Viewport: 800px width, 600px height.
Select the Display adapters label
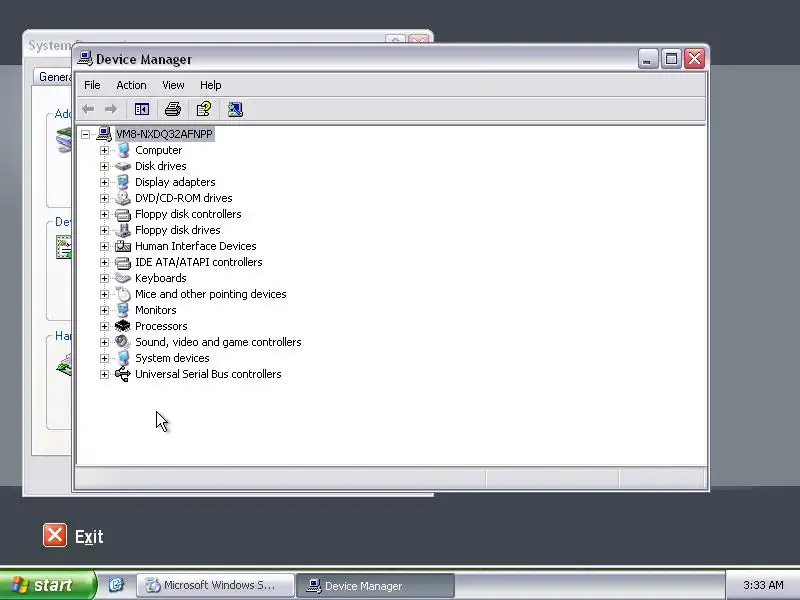click(175, 182)
